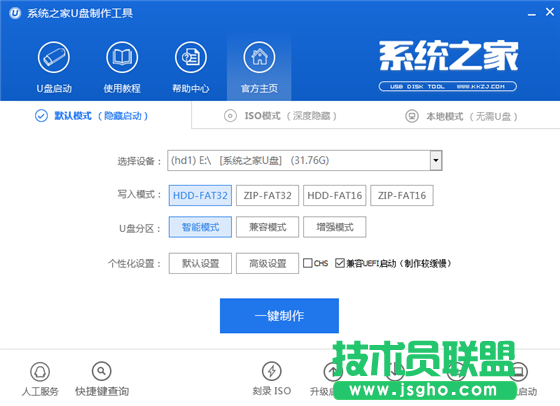The height and width of the screenshot is (406, 560).
Task: Click the 默认设置 button
Action: [x=200, y=264]
